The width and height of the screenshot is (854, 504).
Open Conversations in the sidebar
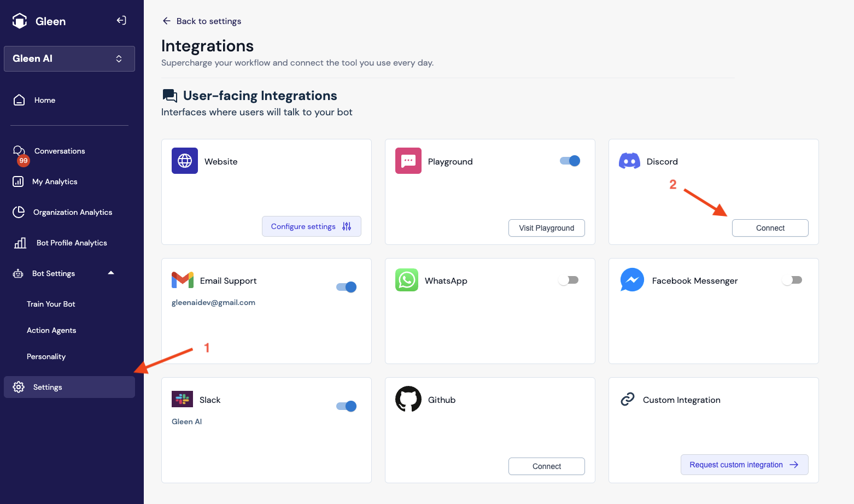[x=59, y=151]
